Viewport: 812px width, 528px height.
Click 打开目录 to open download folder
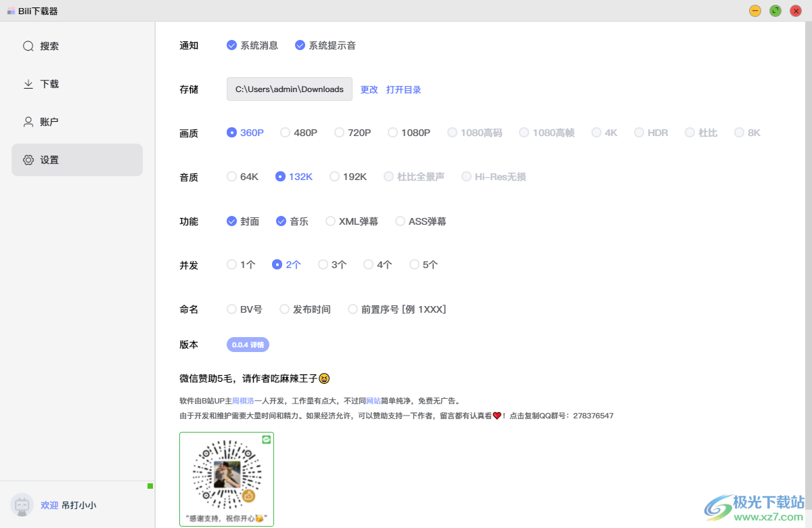[403, 89]
